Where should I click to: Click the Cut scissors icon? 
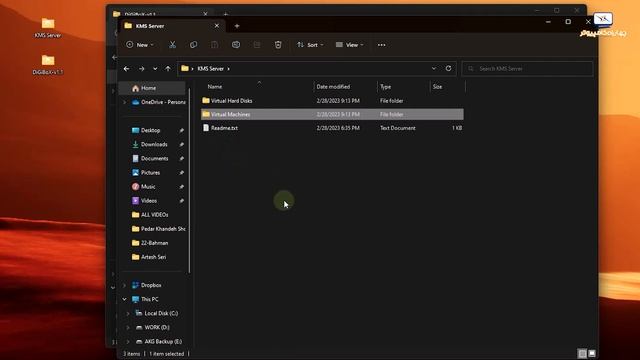[x=173, y=45]
